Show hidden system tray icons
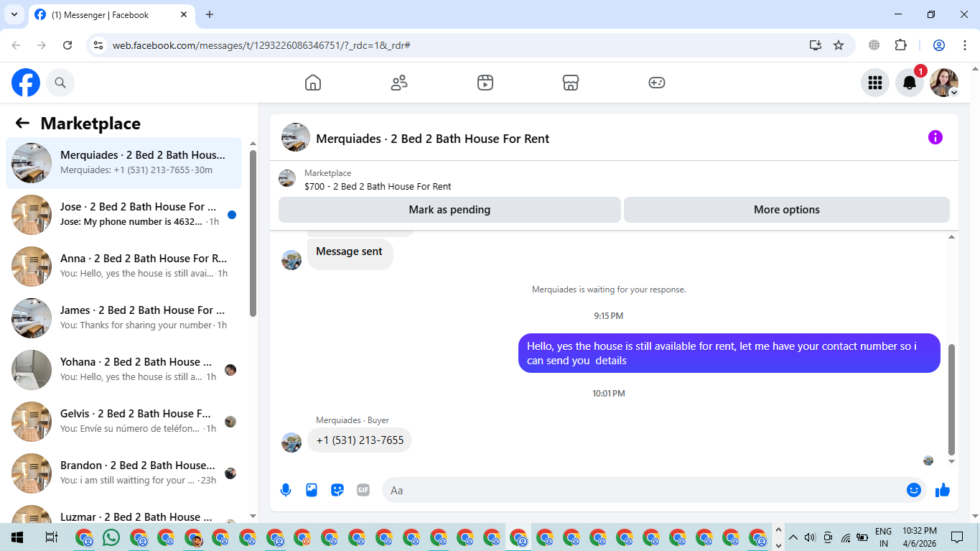 [x=793, y=537]
